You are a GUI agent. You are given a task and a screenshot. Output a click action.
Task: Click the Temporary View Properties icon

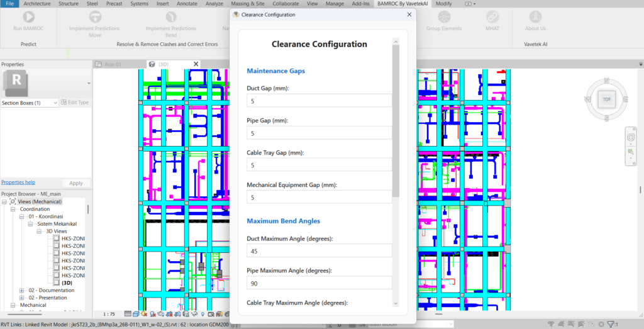pos(211,314)
